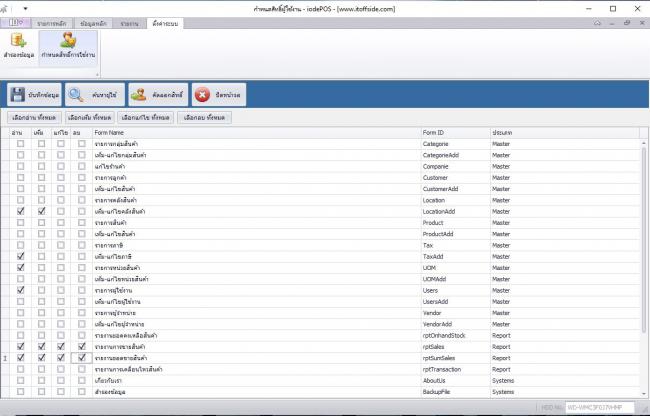Switch to the รายการหลัก ribbon tab
The width and height of the screenshot is (650, 416).
[52, 24]
